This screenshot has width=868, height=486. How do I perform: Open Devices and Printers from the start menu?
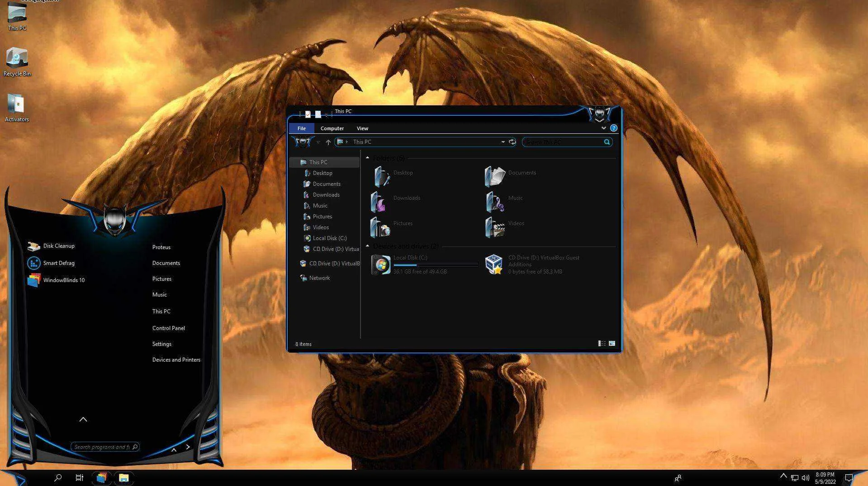click(176, 360)
